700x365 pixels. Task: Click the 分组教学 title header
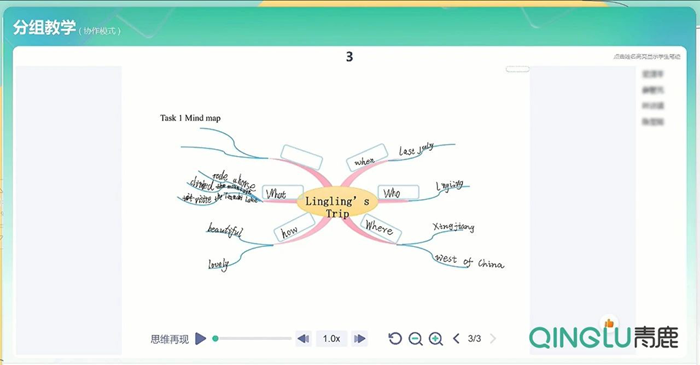44,28
